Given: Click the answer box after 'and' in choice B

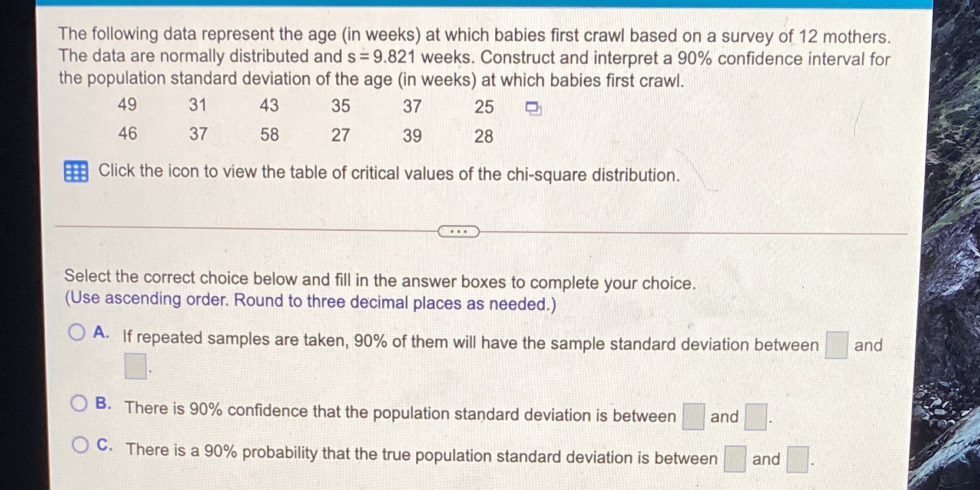Looking at the screenshot, I should (755, 415).
